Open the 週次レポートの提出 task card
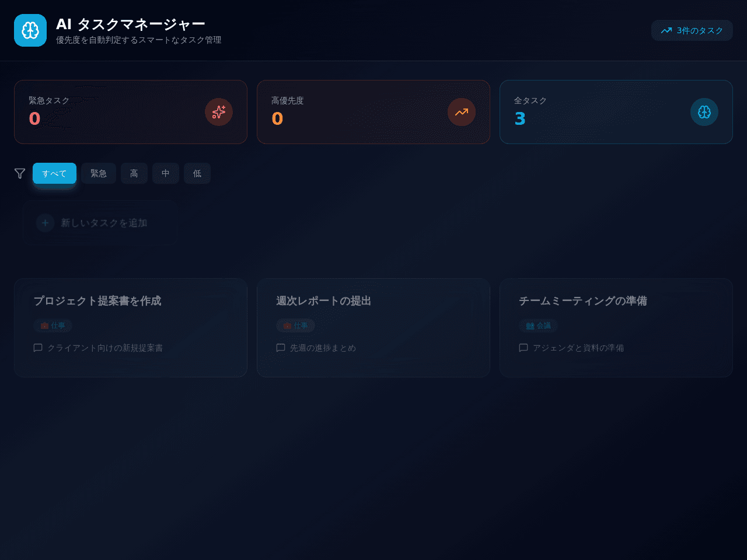 pyautogui.click(x=373, y=328)
